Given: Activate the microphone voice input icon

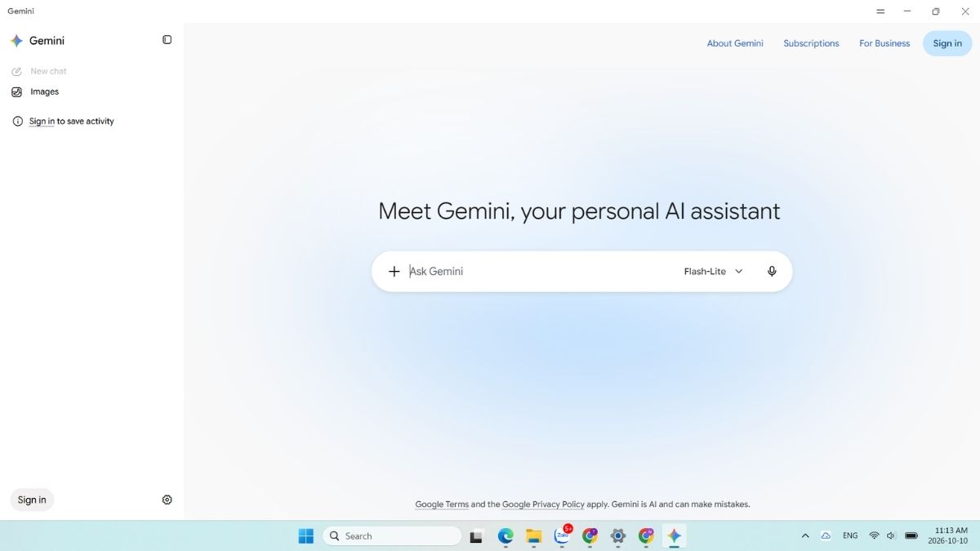Looking at the screenshot, I should [x=772, y=271].
